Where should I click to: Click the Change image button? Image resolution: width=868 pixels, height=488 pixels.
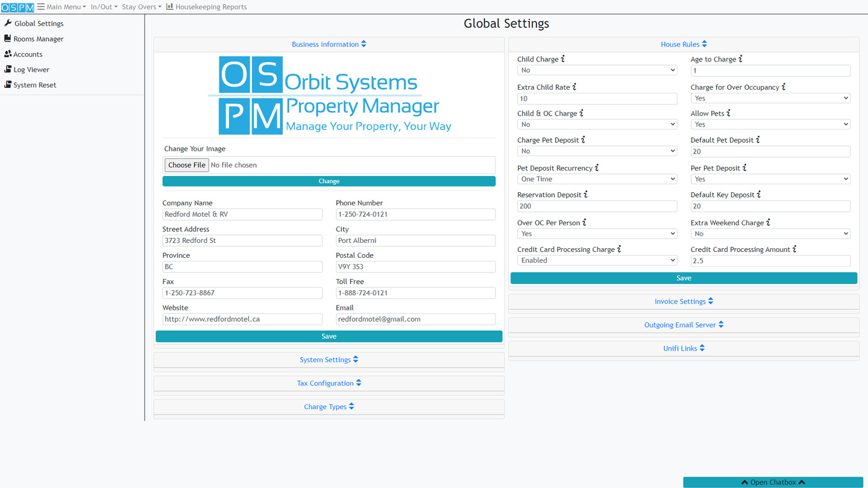[x=329, y=181]
